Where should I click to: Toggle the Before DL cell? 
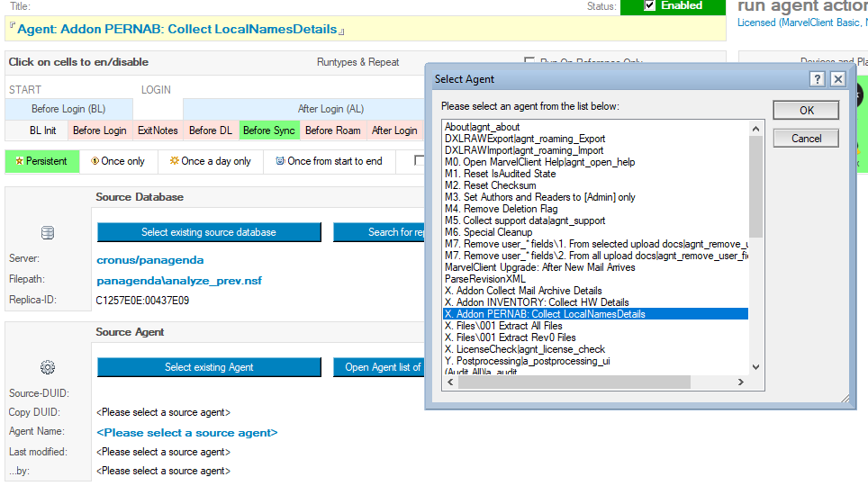211,130
